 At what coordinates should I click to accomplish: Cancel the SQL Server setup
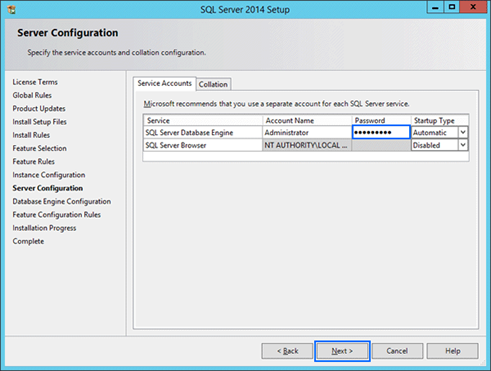click(x=397, y=351)
